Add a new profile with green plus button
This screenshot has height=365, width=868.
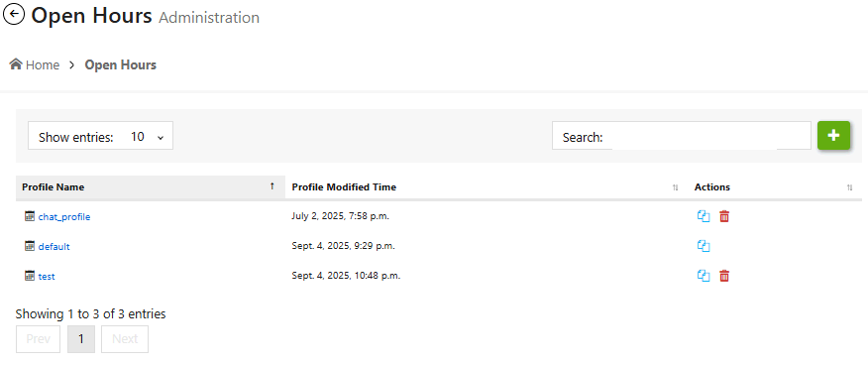click(833, 136)
